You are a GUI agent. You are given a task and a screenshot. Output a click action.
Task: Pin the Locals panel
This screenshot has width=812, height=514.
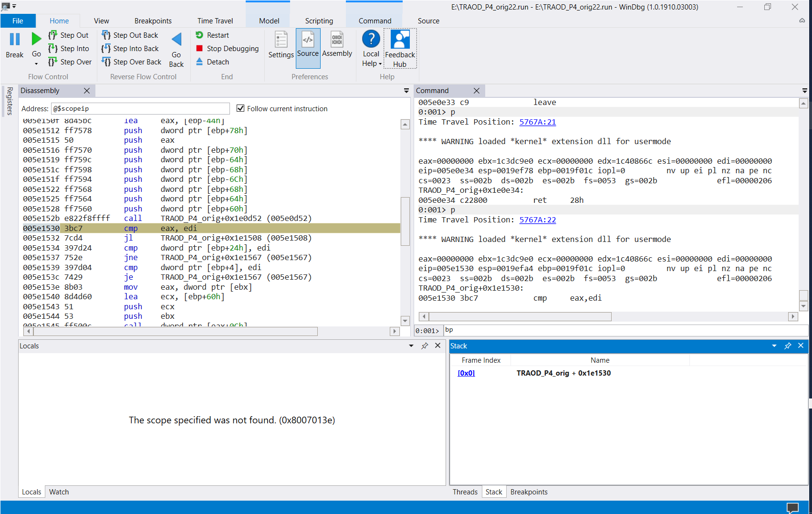click(425, 346)
